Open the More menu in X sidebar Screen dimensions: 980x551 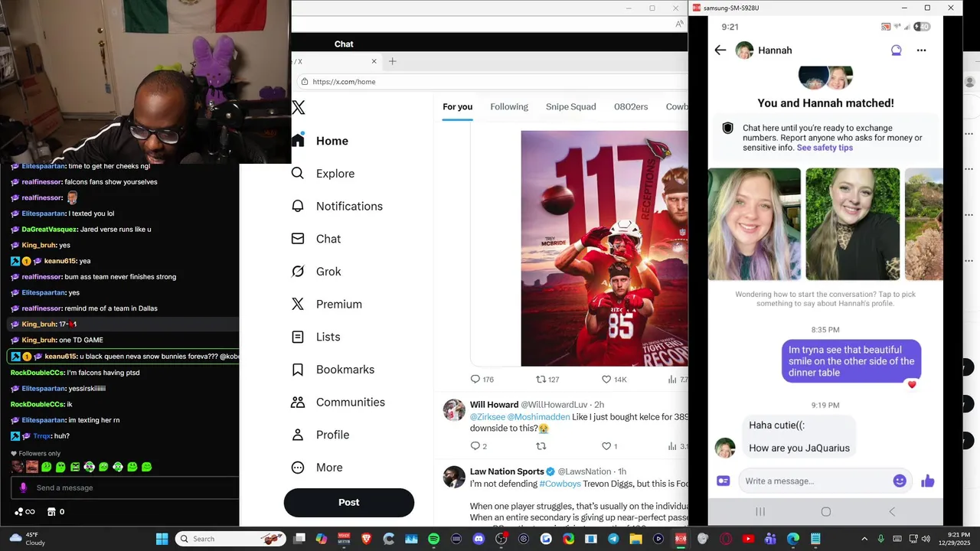(316, 468)
